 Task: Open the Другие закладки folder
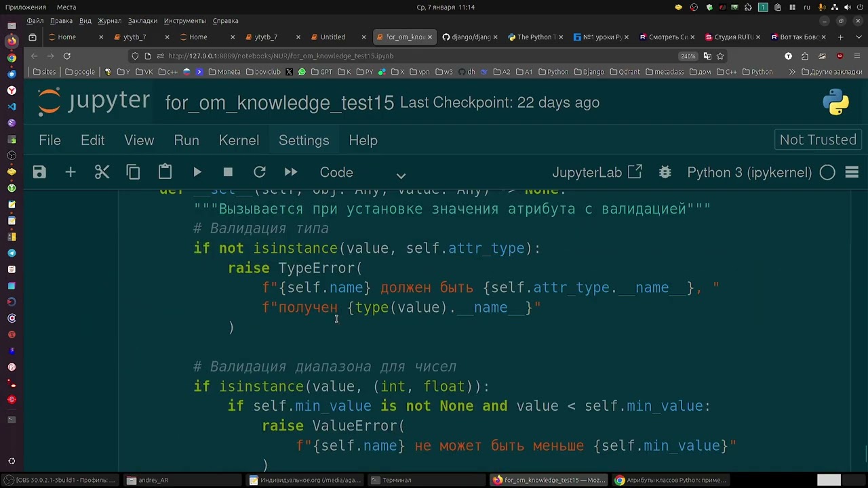[x=832, y=72]
